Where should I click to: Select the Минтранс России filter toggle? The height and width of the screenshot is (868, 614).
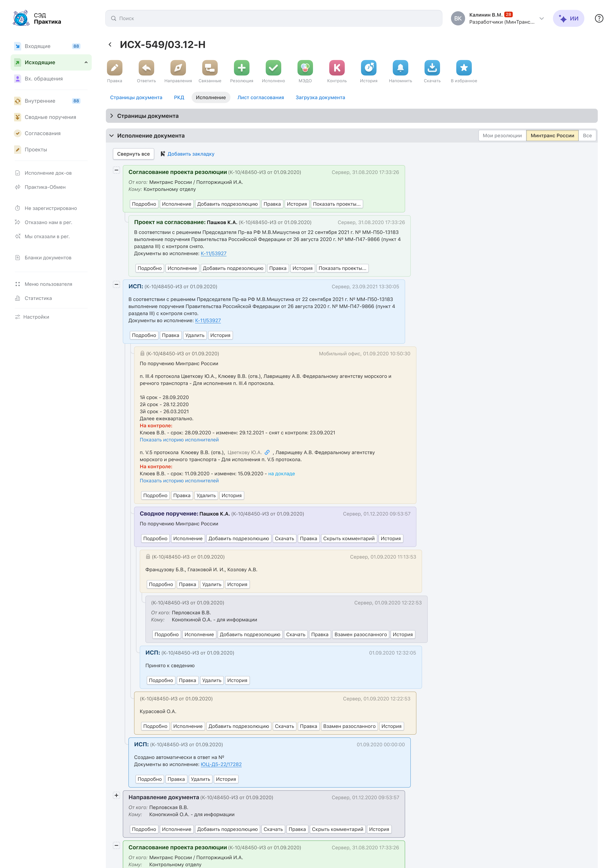click(x=552, y=136)
